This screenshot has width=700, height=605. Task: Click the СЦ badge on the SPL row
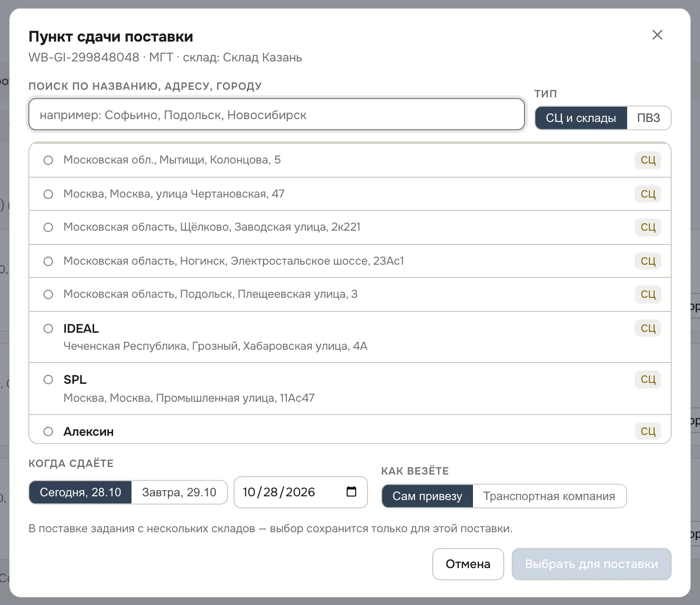point(648,380)
